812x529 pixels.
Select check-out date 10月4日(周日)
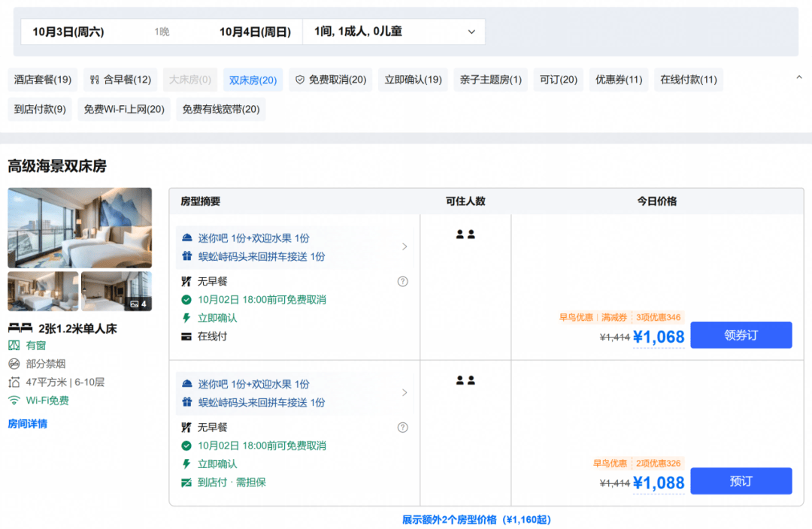[x=255, y=32]
